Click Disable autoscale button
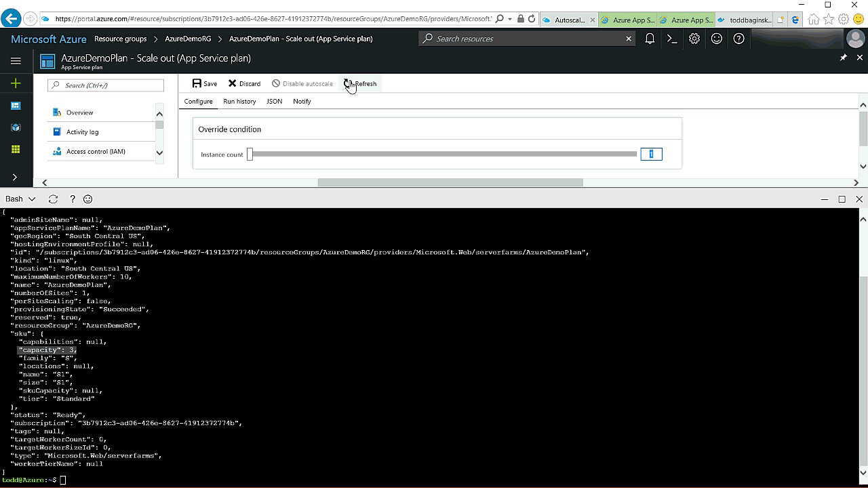868x488 pixels. [x=302, y=84]
